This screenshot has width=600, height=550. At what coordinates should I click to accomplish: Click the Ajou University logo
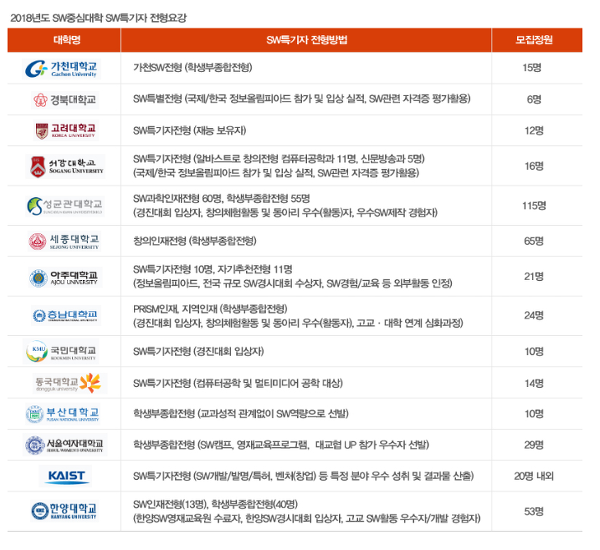pos(65,277)
